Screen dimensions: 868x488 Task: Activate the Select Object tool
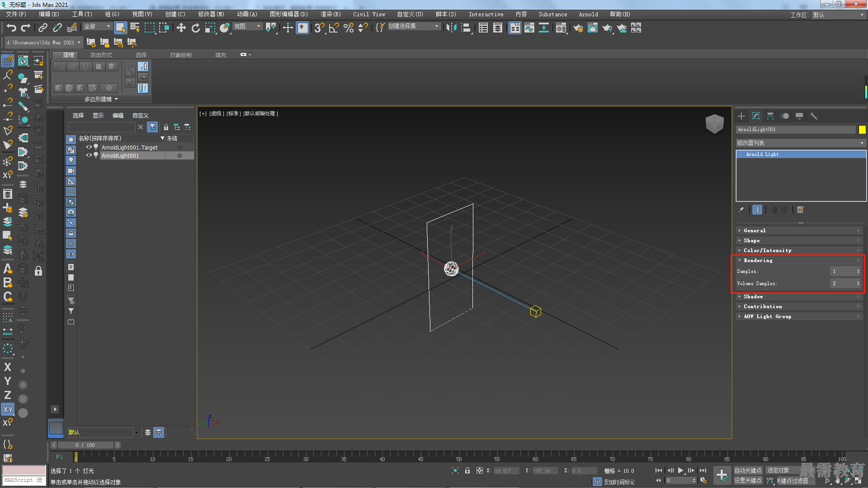pos(120,28)
